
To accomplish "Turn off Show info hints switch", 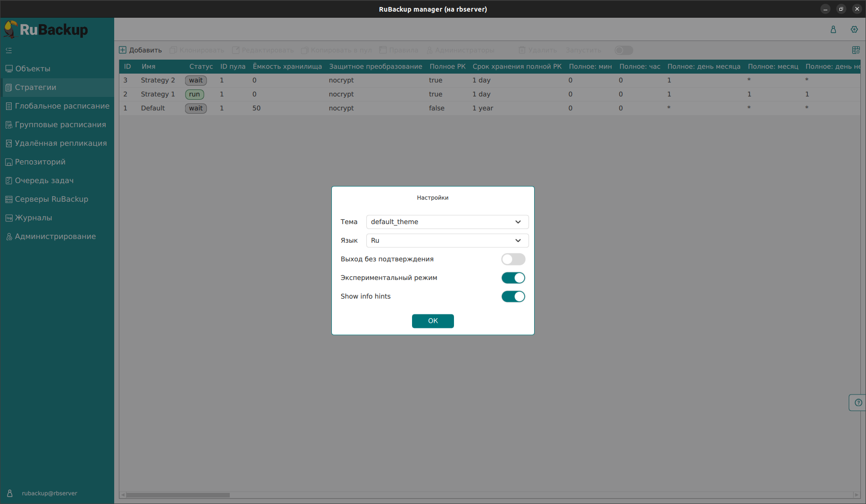I will point(513,296).
